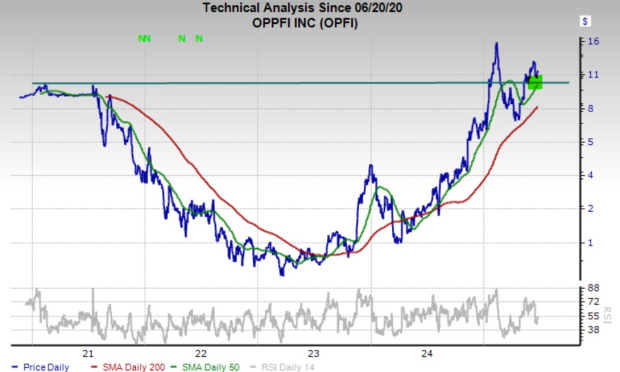This screenshot has width=620, height=372.
Task: Click the year 22 x-axis label
Action: tap(200, 353)
